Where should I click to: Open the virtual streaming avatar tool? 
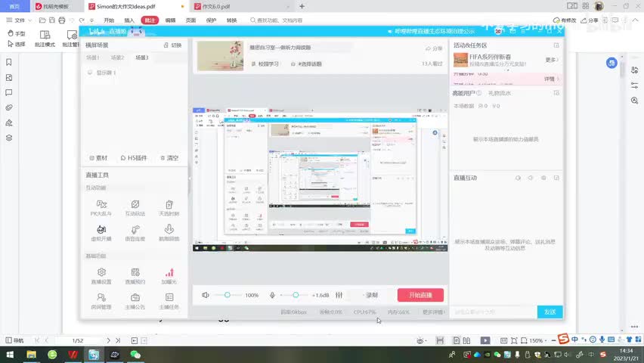[x=101, y=233]
